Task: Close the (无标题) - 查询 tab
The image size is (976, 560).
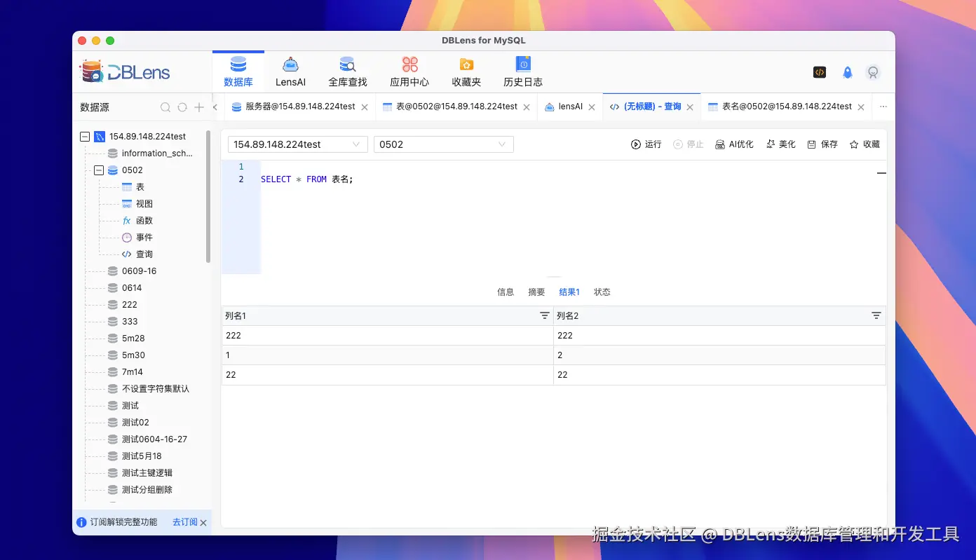Action: [690, 107]
